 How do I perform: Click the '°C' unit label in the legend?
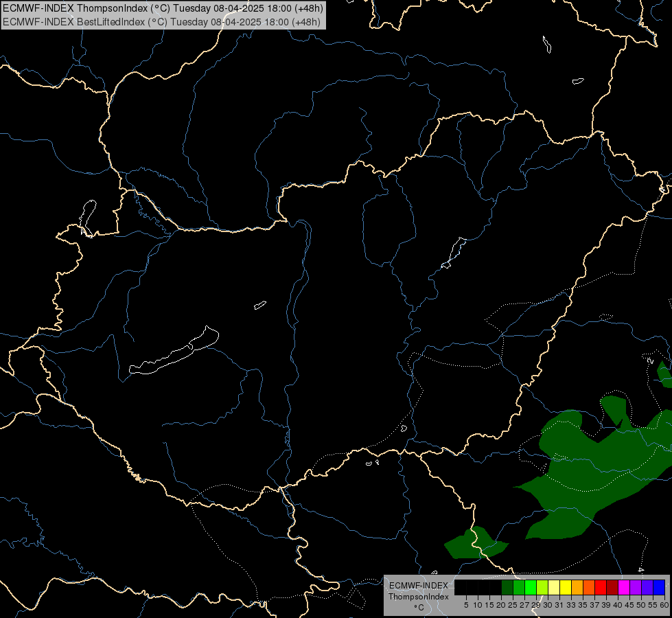click(419, 608)
